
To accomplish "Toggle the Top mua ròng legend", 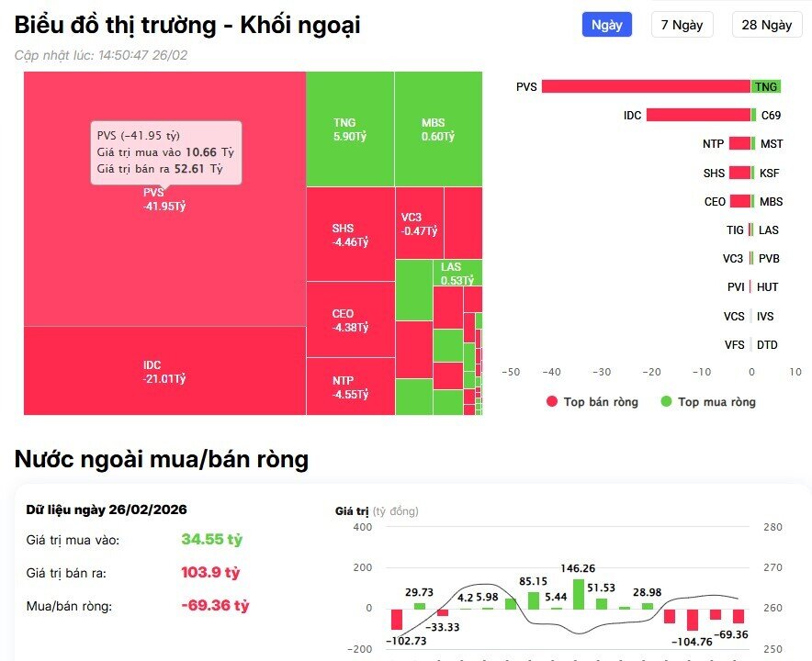I will click(x=707, y=401).
